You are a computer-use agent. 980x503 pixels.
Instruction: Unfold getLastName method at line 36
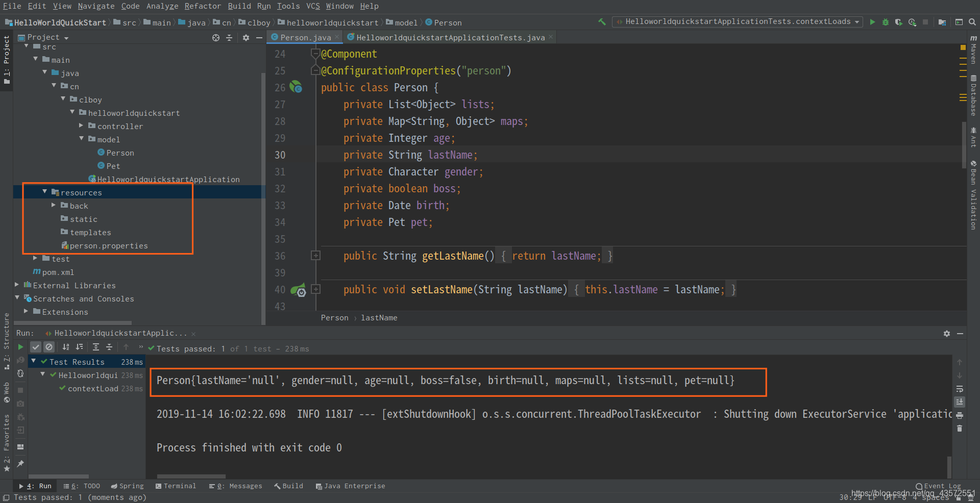[316, 256]
